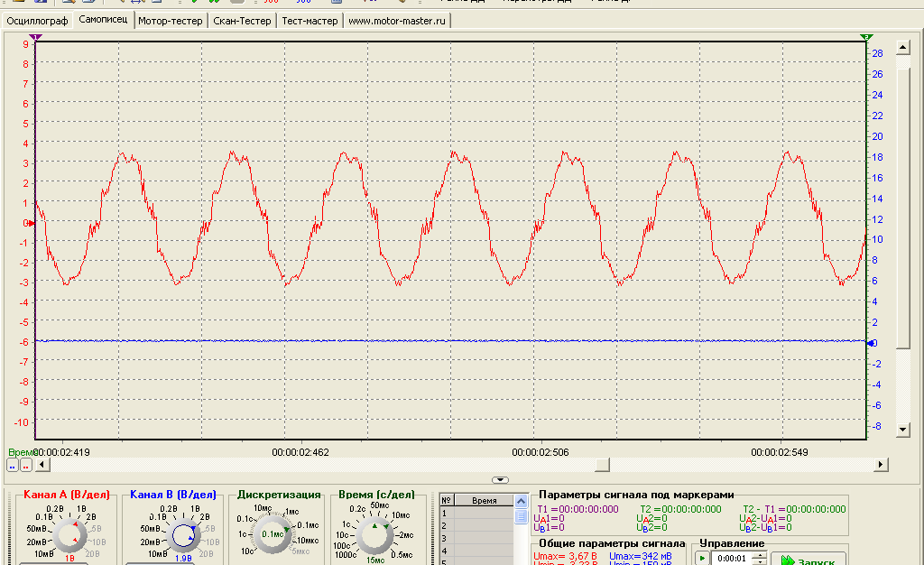Click the 0:00:01 duration field
Image resolution: width=924 pixels, height=565 pixels.
point(731,559)
